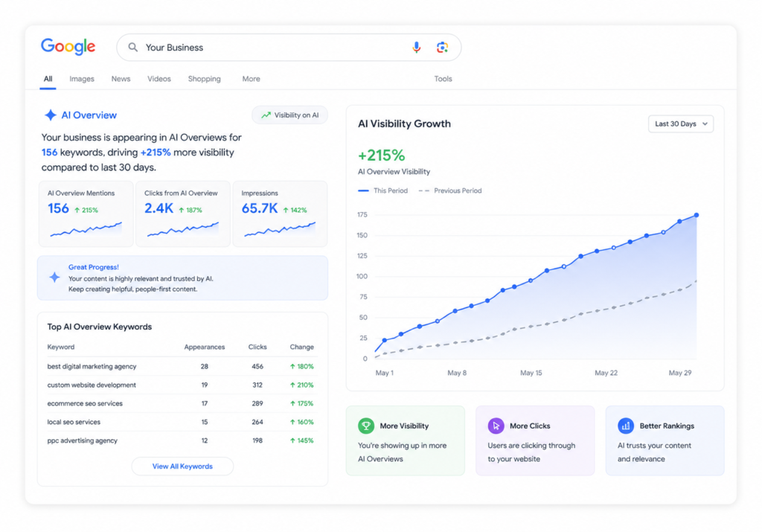The height and width of the screenshot is (532, 762).
Task: Click the Keyword column header
Action: coord(61,347)
